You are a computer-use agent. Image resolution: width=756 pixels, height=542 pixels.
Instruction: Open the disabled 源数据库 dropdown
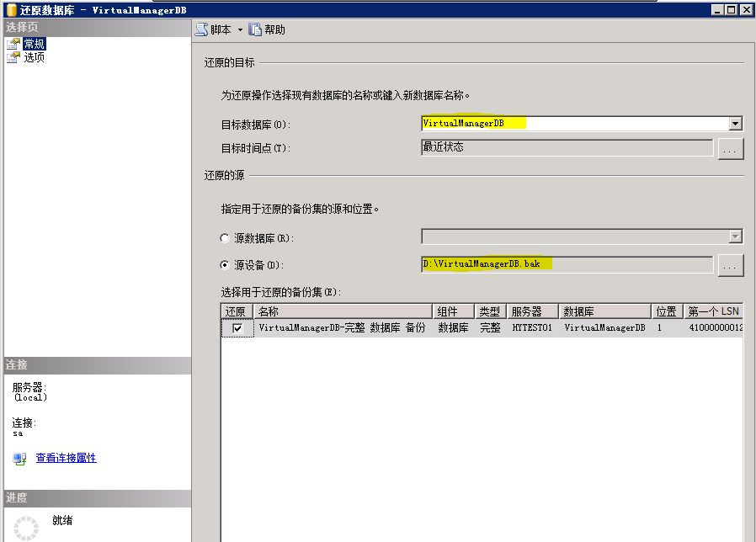pyautogui.click(x=735, y=237)
